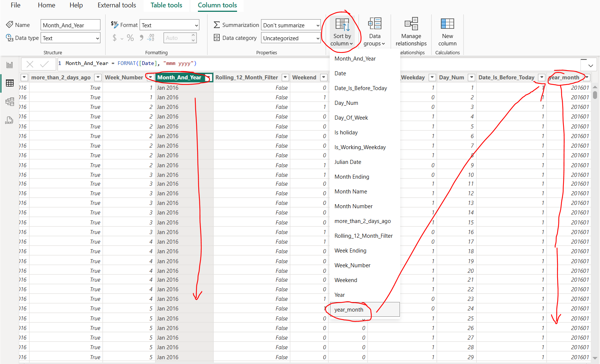Apply thousands separator comma icon
600x364 pixels.
[141, 38]
